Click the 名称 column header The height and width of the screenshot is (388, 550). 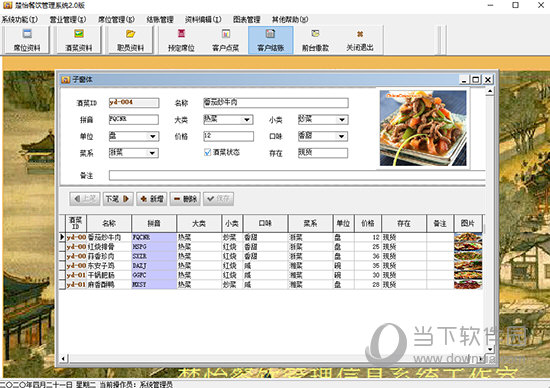click(109, 223)
